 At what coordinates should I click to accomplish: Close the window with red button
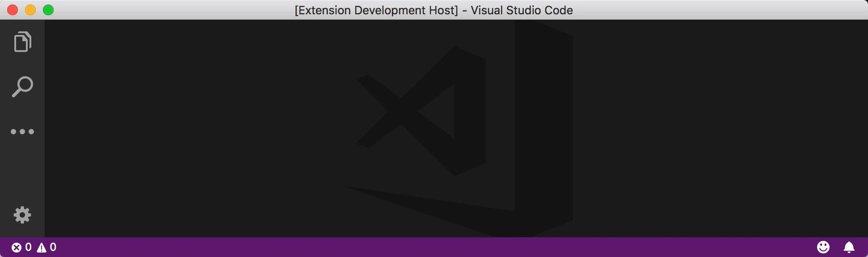coord(13,10)
